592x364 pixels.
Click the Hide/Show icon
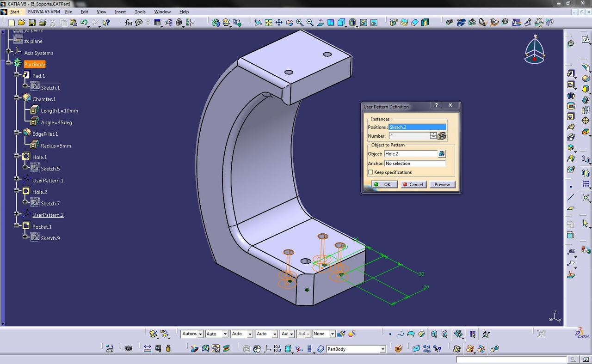(364, 22)
